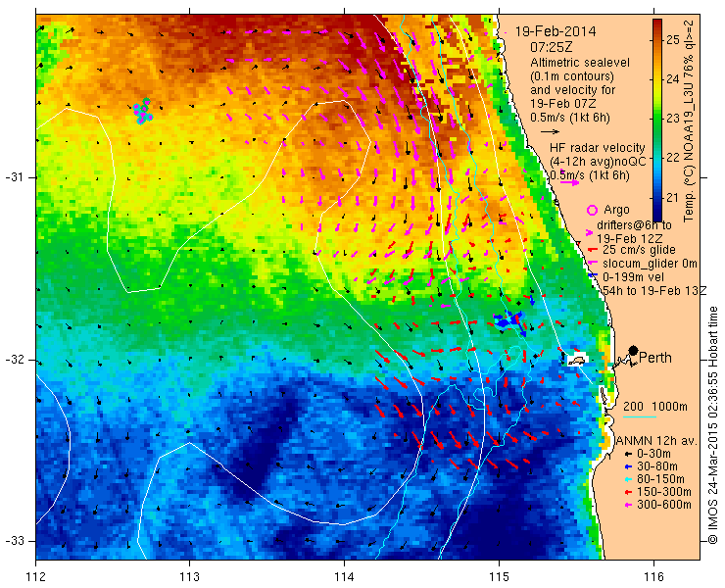The height and width of the screenshot is (588, 725).
Task: Click the red 25 cm/s glide legend marker
Action: pos(593,249)
